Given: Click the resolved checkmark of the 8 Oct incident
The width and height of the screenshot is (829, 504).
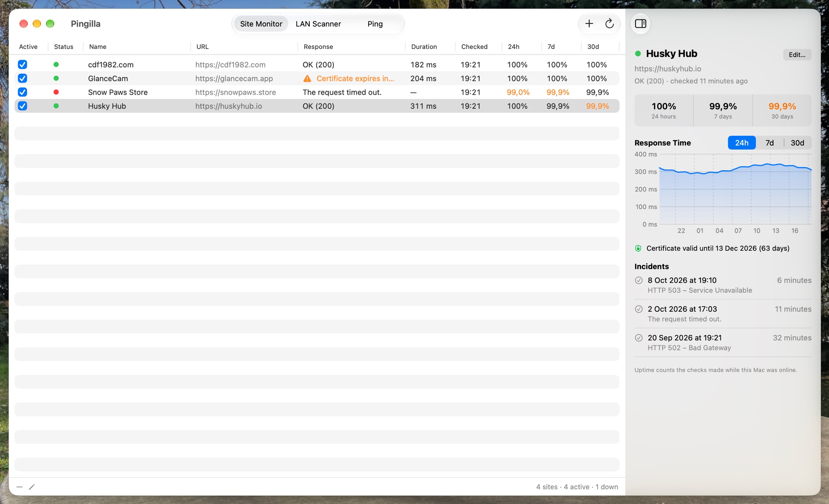Looking at the screenshot, I should coord(639,280).
